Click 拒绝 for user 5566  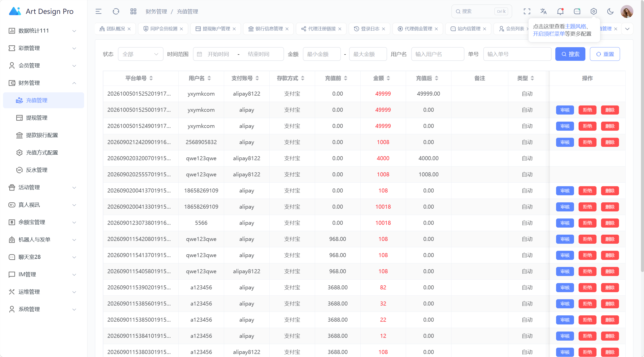pyautogui.click(x=587, y=223)
